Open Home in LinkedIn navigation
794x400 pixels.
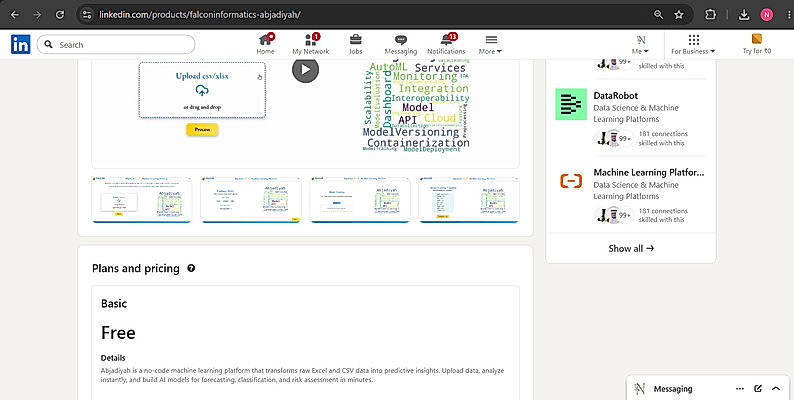tap(265, 44)
